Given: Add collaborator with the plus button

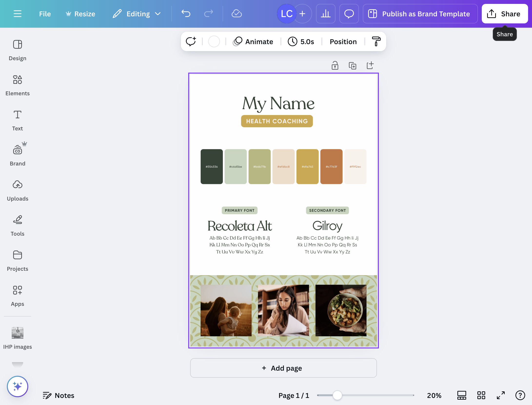Looking at the screenshot, I should pos(303,14).
